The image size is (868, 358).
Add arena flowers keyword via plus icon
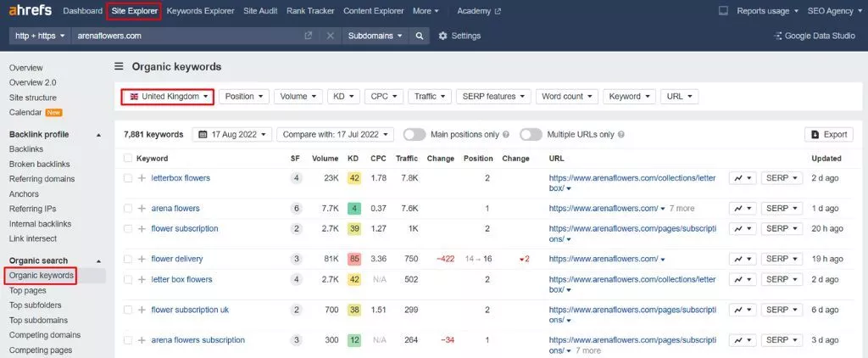(x=142, y=209)
